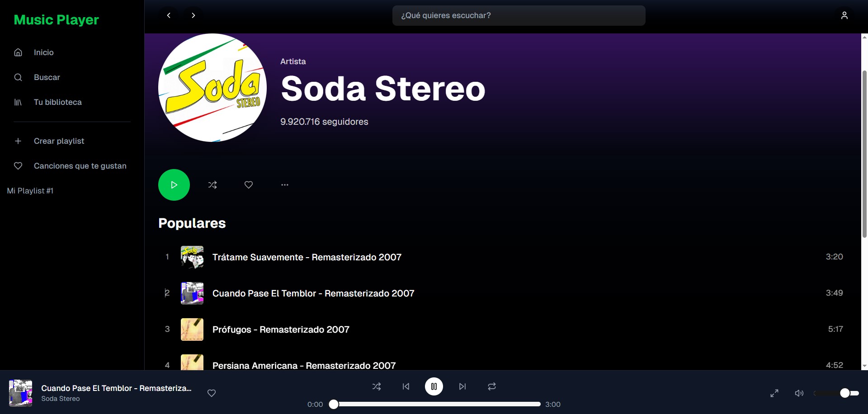868x414 pixels.
Task: Click the main page vertical scrollbar
Action: (864, 154)
